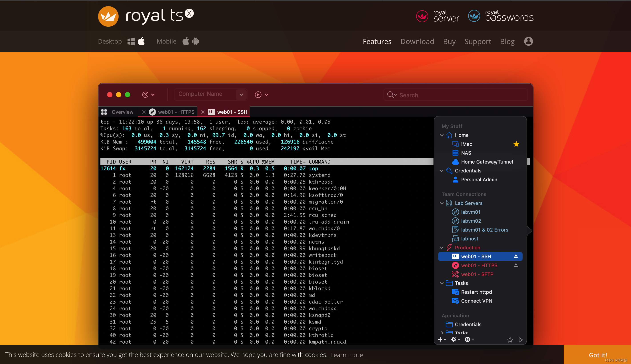Click the Production lightning bolt icon

pos(449,248)
